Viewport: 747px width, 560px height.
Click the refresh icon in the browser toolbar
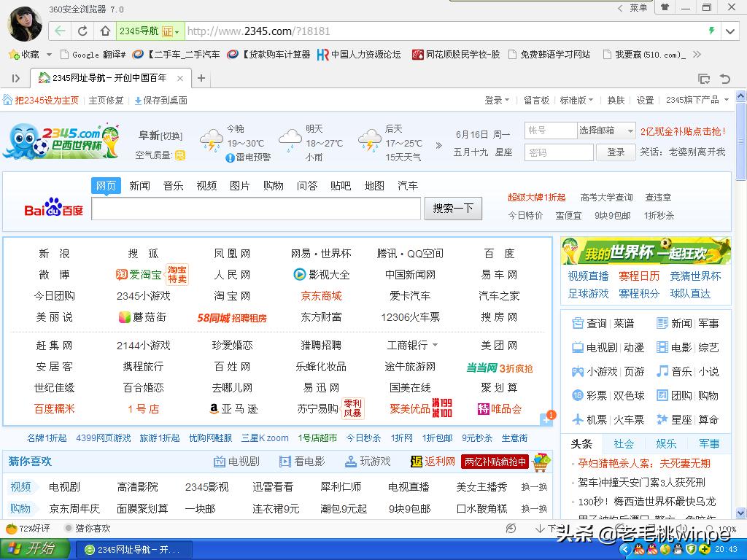(82, 31)
